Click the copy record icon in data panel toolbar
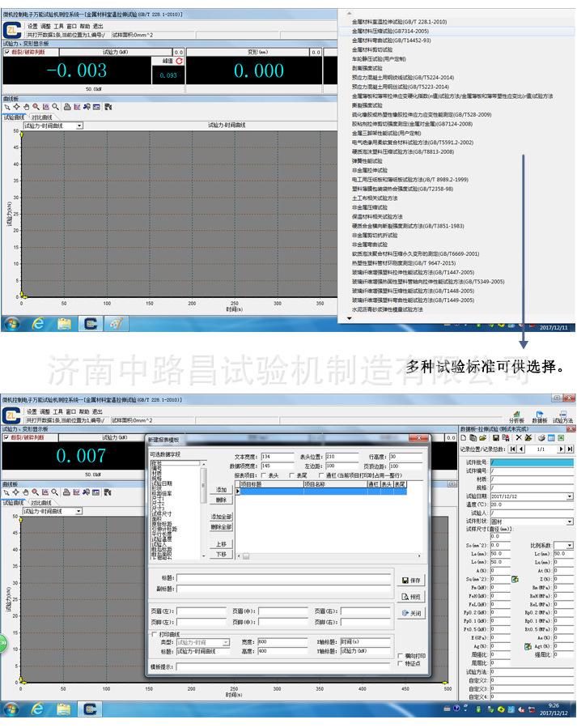This screenshot has width=577, height=728. tap(473, 438)
